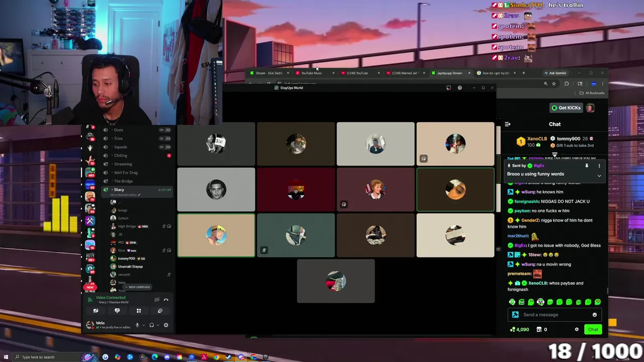Open the emoji picker in chat
Image resolution: width=644 pixels, height=362 pixels.
[x=595, y=315]
